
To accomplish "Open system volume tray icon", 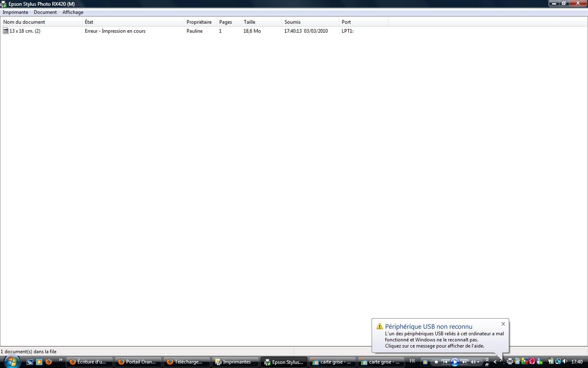I will [565, 361].
